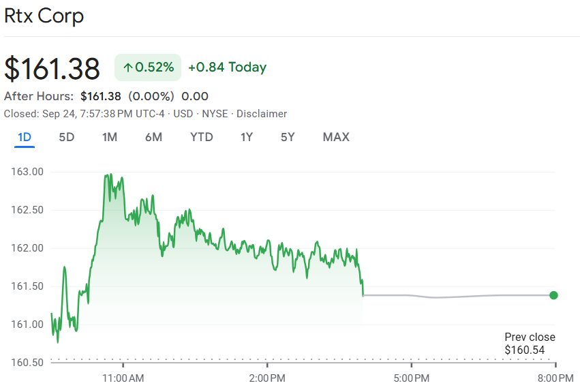Open the 1M chart range
The image size is (580, 392).
110,137
